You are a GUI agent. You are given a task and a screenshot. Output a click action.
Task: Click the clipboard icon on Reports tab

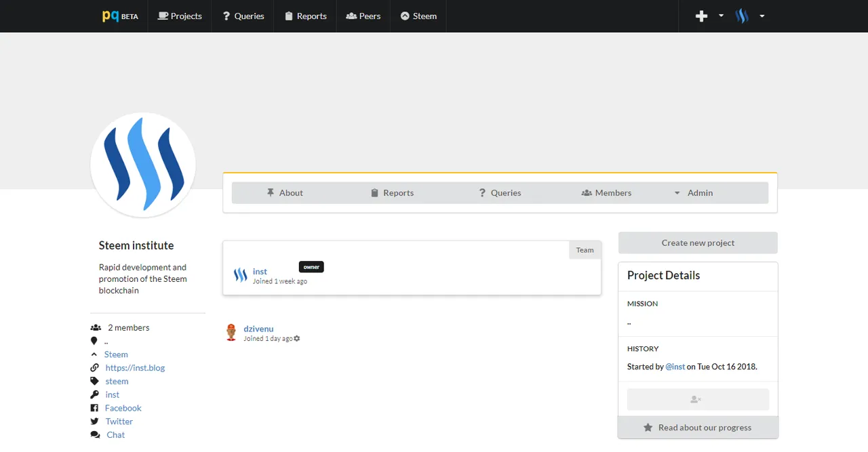[x=374, y=192]
